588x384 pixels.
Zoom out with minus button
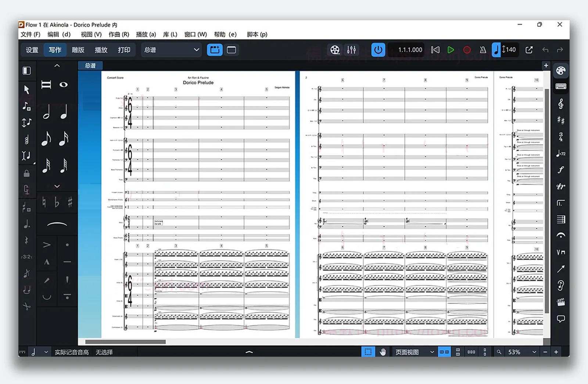point(545,352)
